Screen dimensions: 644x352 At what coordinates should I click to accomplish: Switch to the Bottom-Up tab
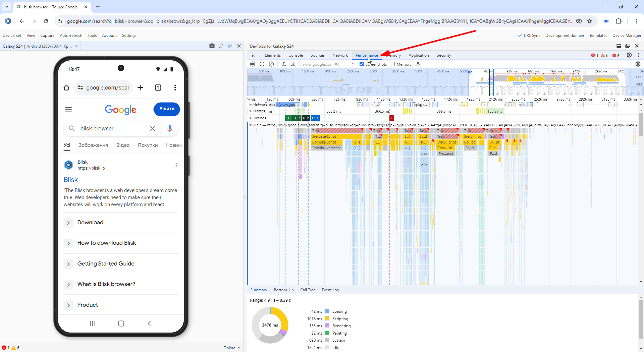click(283, 290)
